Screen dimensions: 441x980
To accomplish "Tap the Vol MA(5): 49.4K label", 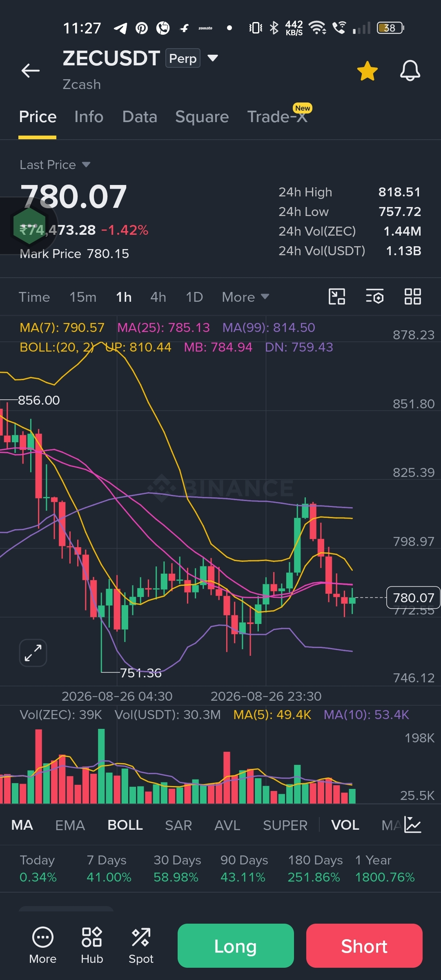I will click(272, 715).
